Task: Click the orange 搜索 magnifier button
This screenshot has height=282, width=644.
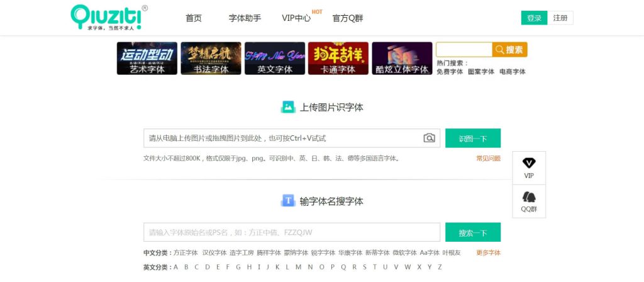Action: pos(509,50)
